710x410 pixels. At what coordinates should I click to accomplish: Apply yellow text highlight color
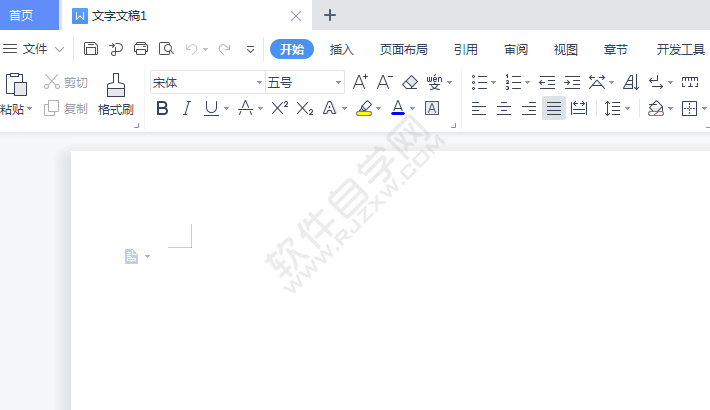click(364, 108)
